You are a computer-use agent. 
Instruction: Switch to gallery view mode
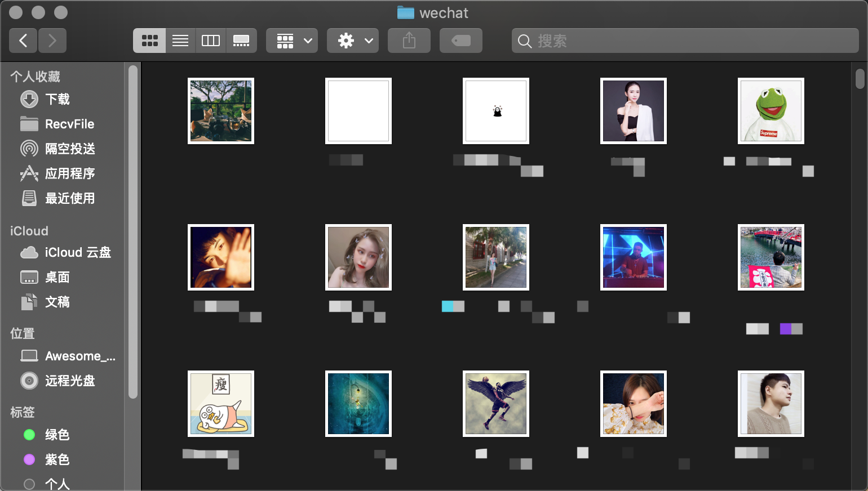(241, 41)
